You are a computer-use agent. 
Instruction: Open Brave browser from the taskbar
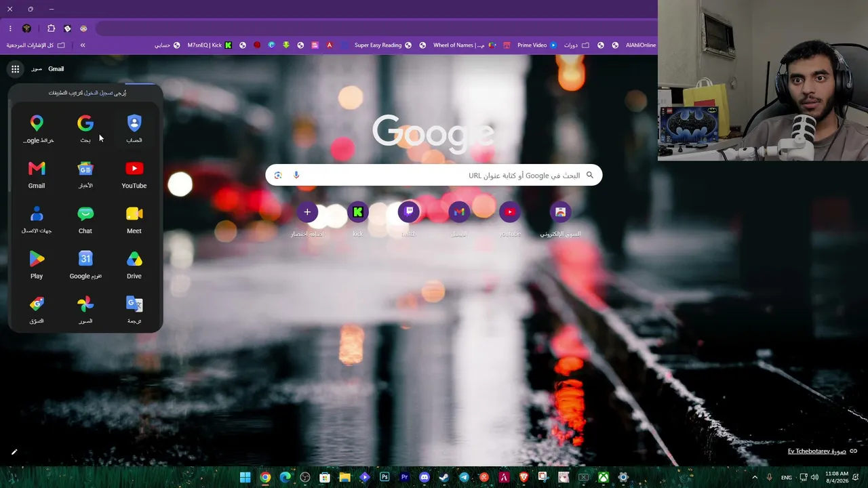tap(524, 477)
